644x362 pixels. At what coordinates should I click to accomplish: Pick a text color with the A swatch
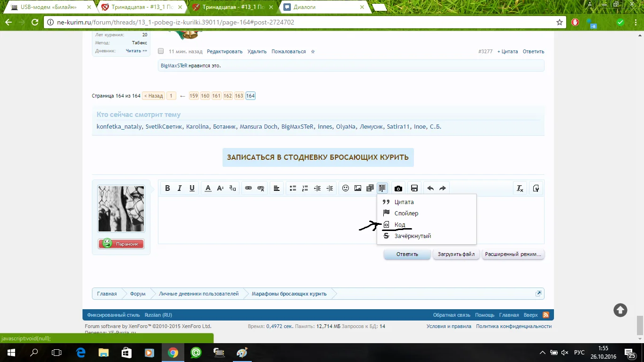[x=208, y=188]
